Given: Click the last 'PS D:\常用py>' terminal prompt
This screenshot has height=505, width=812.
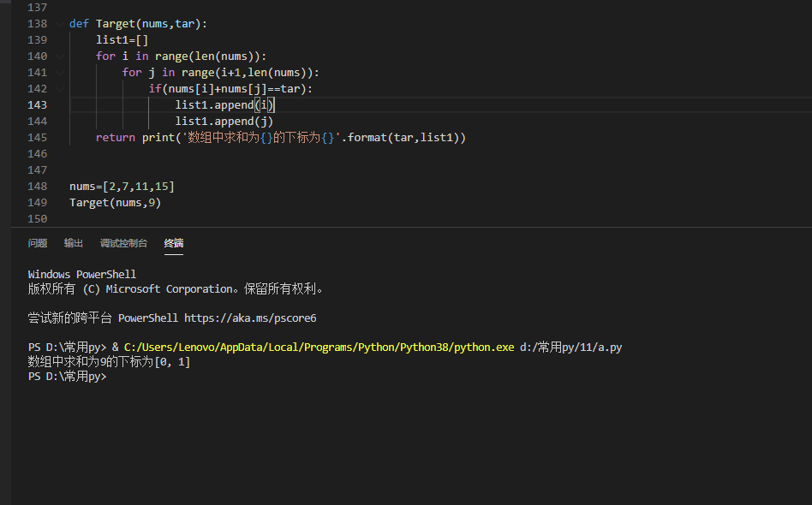Looking at the screenshot, I should (x=68, y=377).
